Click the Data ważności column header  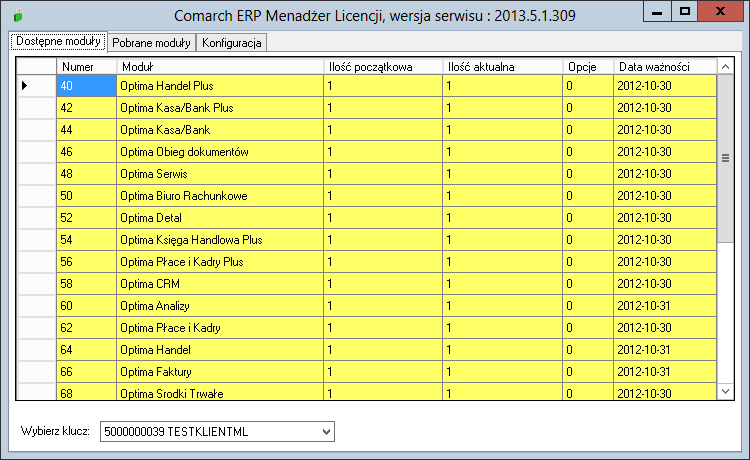(665, 66)
